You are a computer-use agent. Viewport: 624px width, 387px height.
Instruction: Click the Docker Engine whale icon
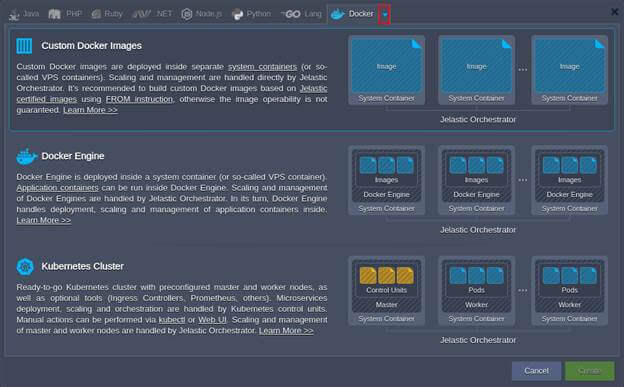(x=26, y=156)
